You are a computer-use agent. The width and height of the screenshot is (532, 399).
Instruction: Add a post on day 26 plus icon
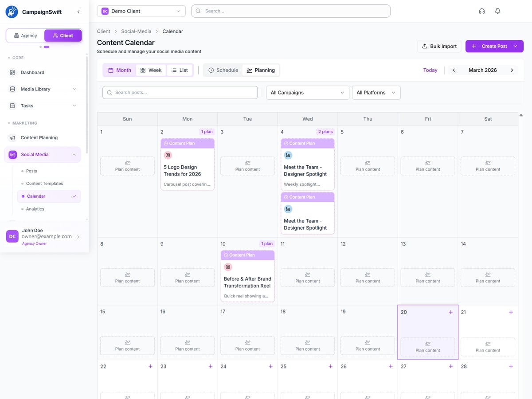(391, 366)
